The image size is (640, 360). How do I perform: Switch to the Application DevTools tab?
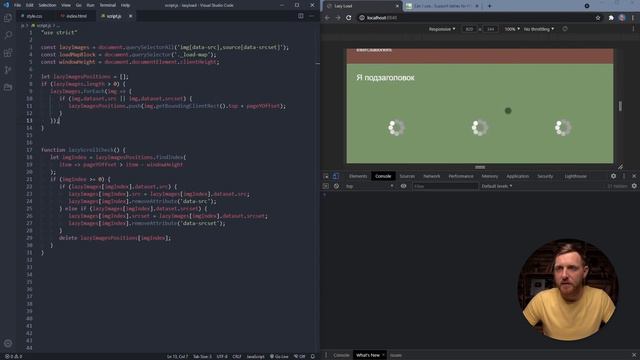(x=518, y=176)
